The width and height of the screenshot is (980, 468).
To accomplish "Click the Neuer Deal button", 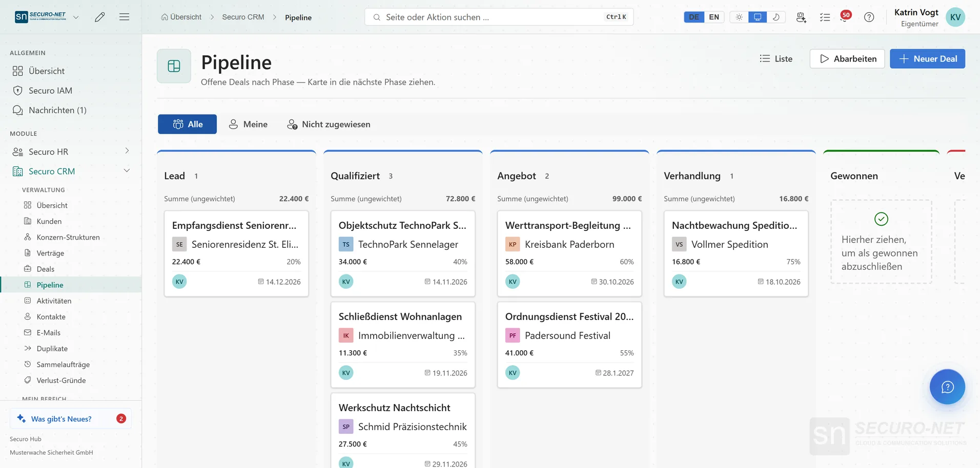I will (x=927, y=59).
